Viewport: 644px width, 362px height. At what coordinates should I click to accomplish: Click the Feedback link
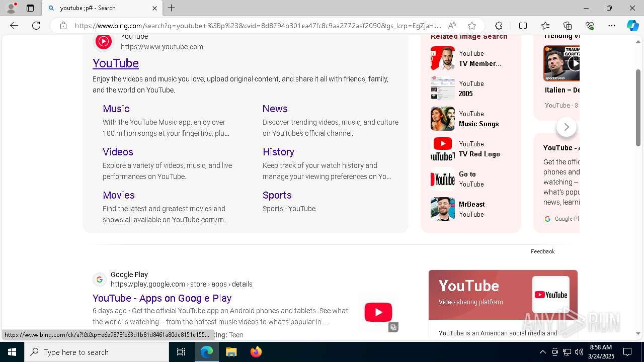pyautogui.click(x=542, y=251)
